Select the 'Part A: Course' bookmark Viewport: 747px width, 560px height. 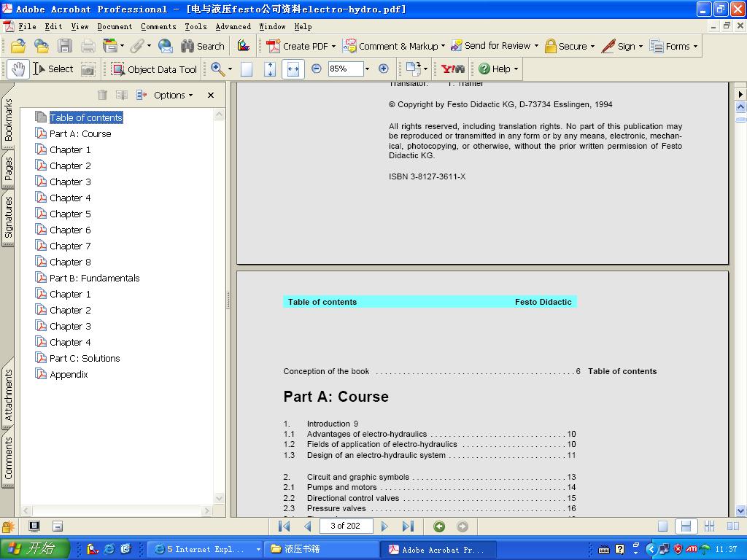[x=80, y=134]
